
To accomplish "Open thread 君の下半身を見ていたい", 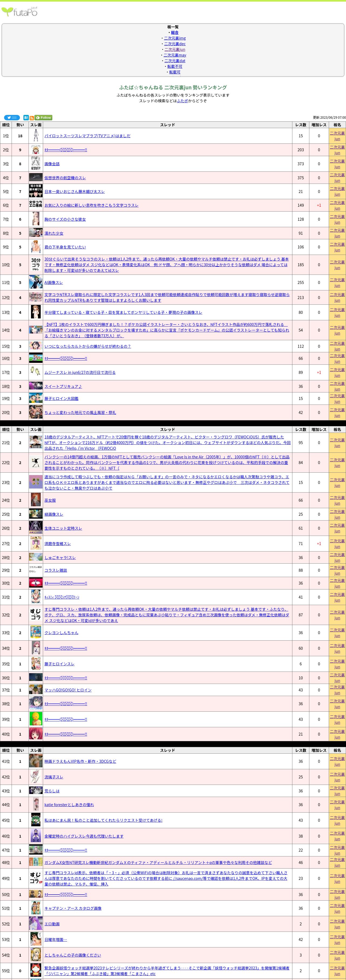I will (x=65, y=247).
